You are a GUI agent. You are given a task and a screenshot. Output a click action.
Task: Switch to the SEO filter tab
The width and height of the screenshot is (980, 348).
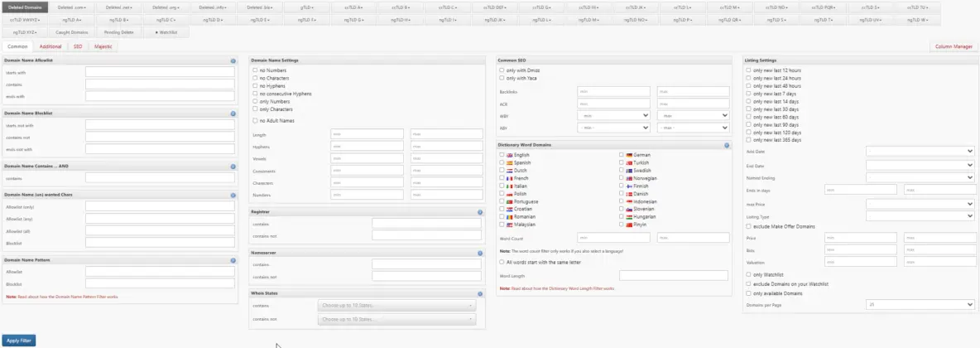click(78, 46)
